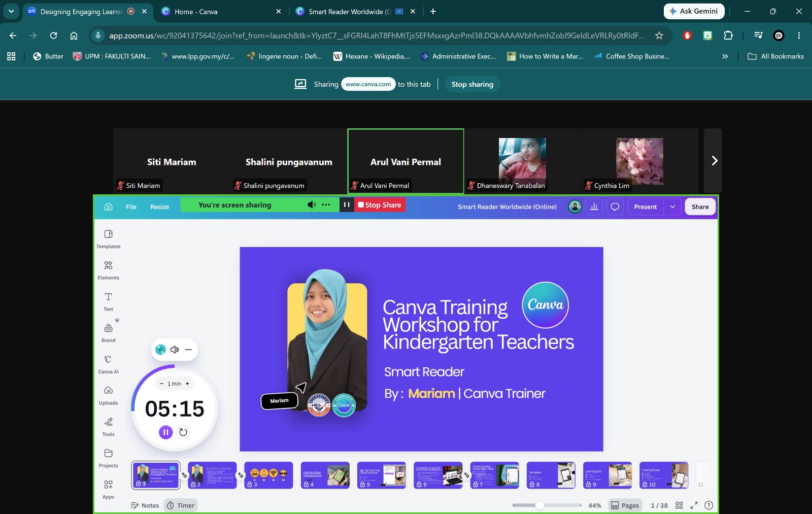Viewport: 812px width, 514px height.
Task: Reset the timer with the circular arrow
Action: click(x=183, y=432)
